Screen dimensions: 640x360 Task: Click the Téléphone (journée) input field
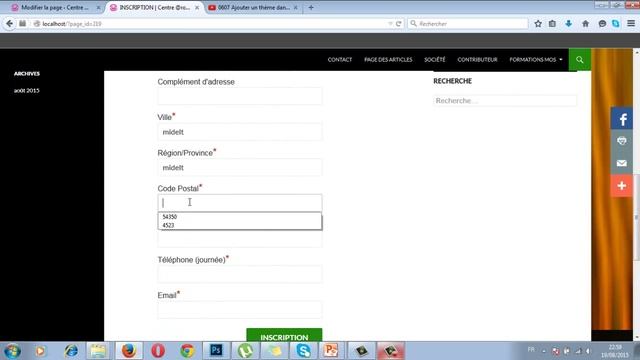click(240, 274)
